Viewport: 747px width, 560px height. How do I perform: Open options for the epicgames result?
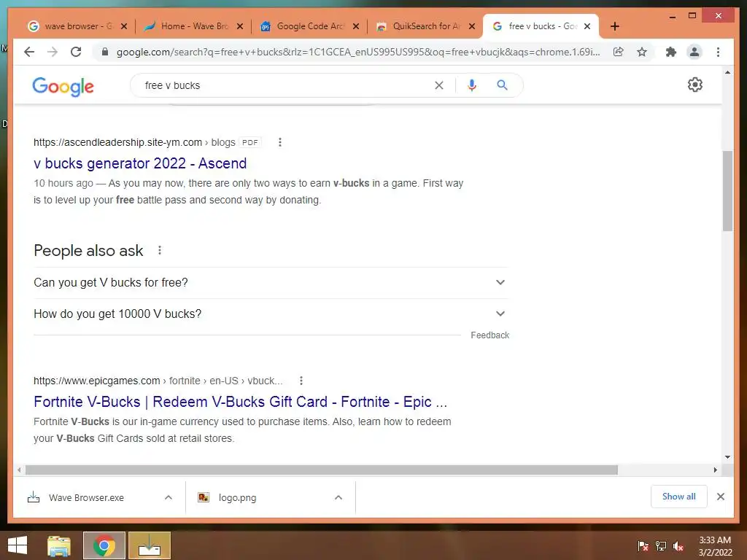pyautogui.click(x=301, y=381)
